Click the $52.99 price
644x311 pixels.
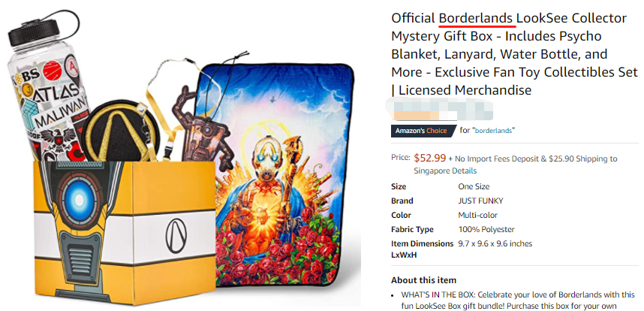429,158
